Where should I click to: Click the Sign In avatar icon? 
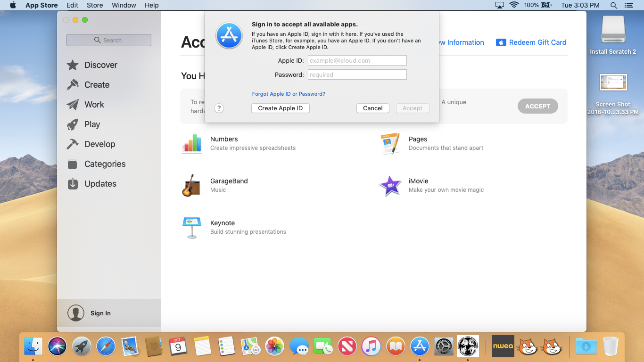pos(76,313)
